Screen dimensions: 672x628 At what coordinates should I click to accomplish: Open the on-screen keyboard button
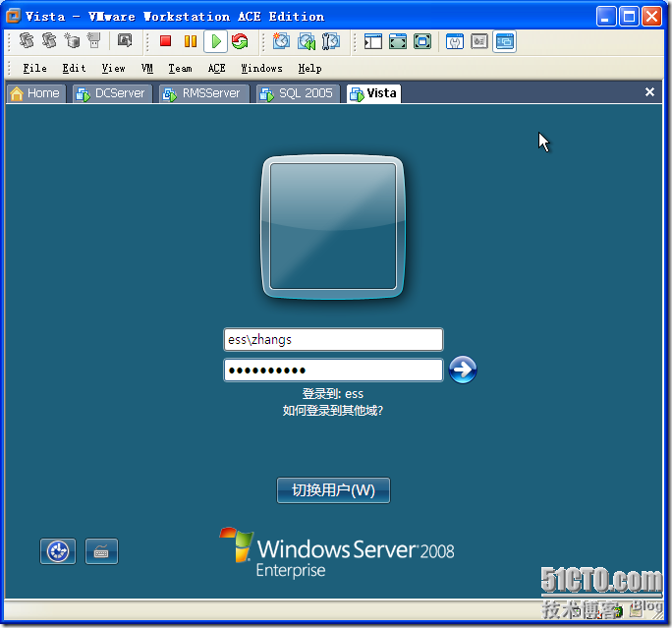101,551
